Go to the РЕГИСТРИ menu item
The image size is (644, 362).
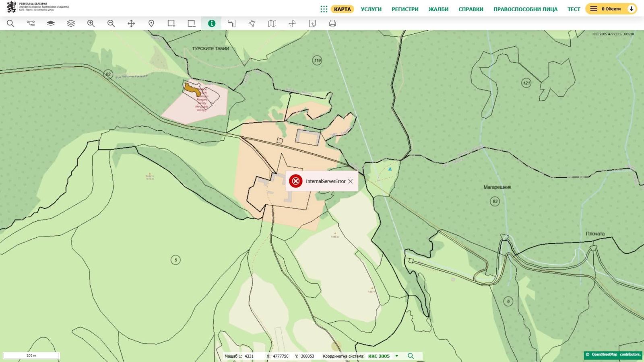(x=405, y=9)
